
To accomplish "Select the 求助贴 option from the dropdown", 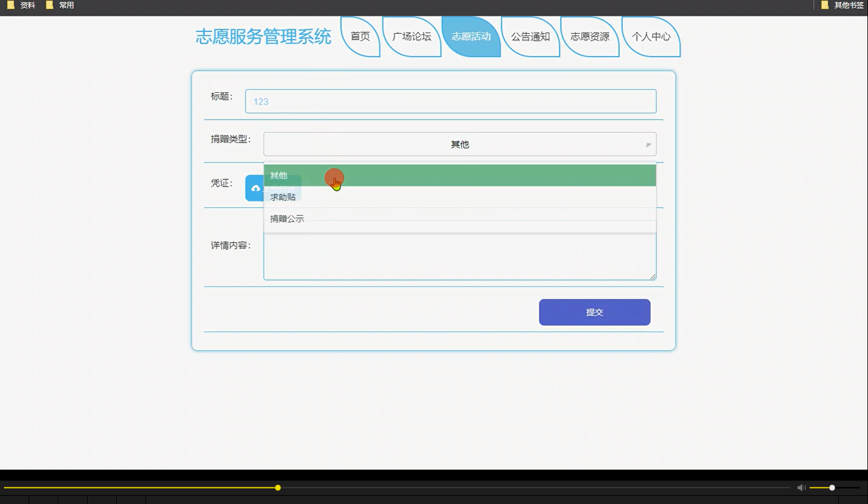I will pyautogui.click(x=283, y=197).
